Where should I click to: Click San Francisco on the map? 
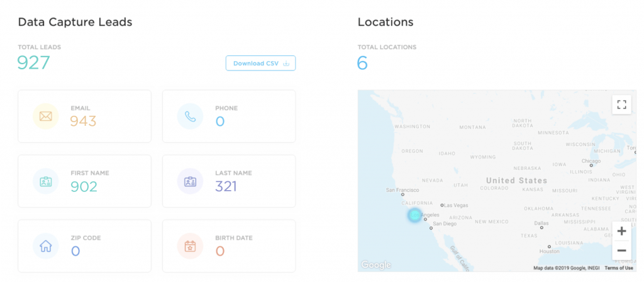(x=402, y=190)
